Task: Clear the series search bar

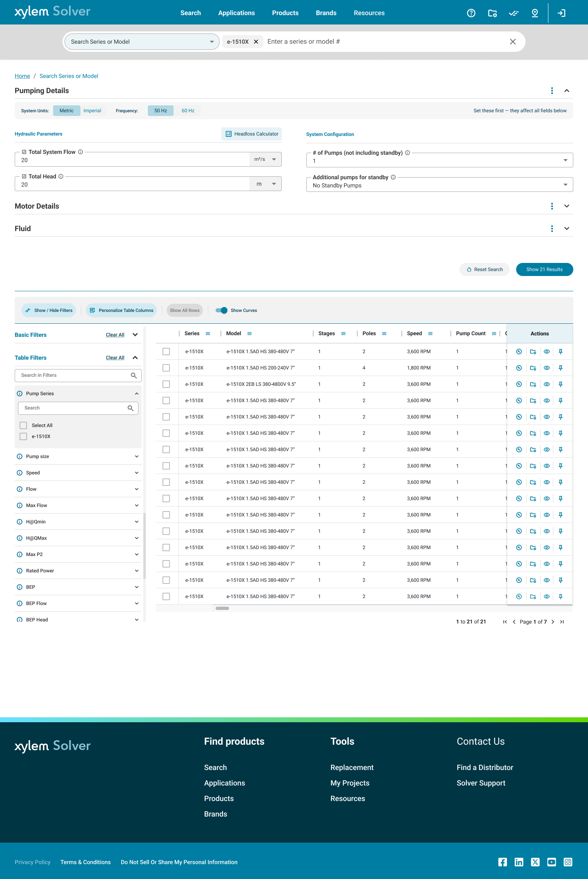Action: [x=513, y=42]
